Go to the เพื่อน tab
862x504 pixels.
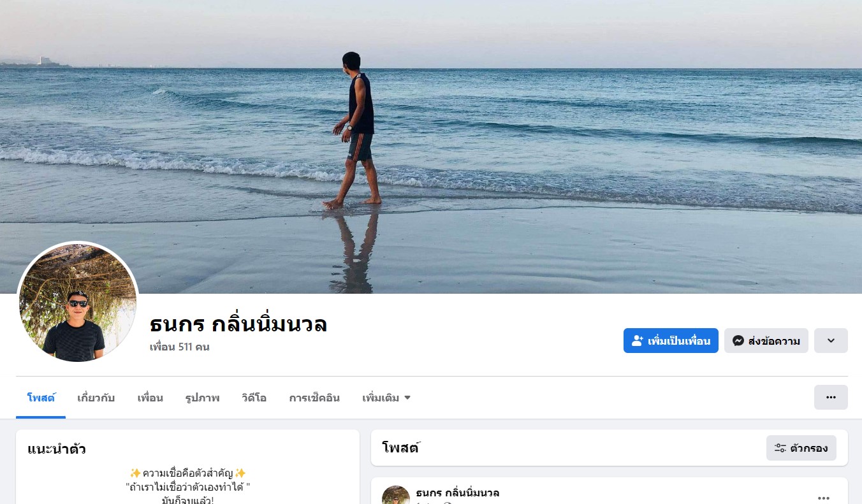[x=150, y=398]
